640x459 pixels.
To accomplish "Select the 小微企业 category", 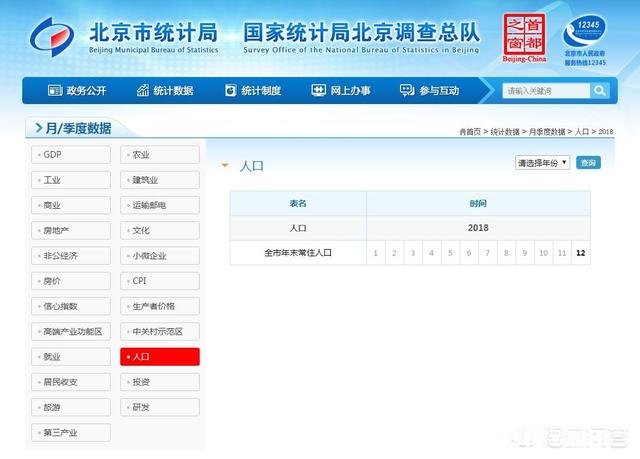I will pos(160,256).
